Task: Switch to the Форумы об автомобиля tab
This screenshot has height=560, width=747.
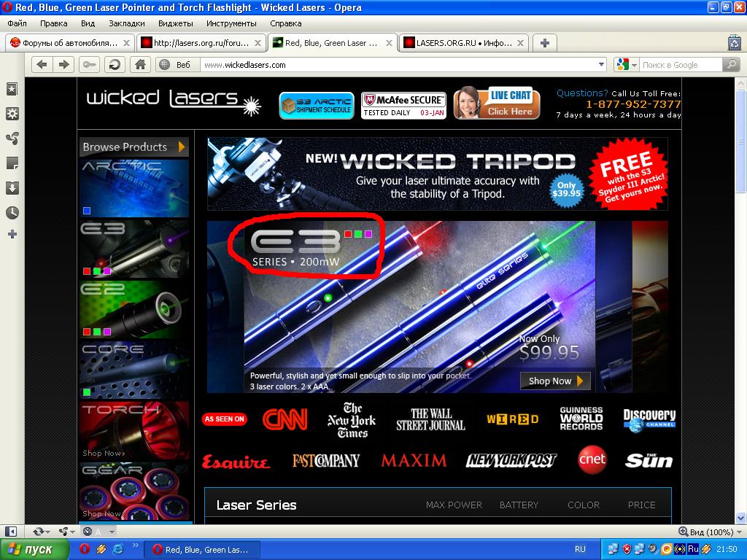Action: click(x=70, y=43)
